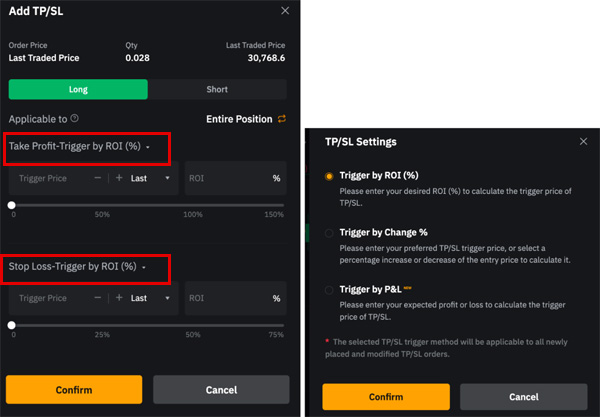This screenshot has width=600, height=417.
Task: Select Trigger by ROI (%) radio option
Action: pos(329,176)
